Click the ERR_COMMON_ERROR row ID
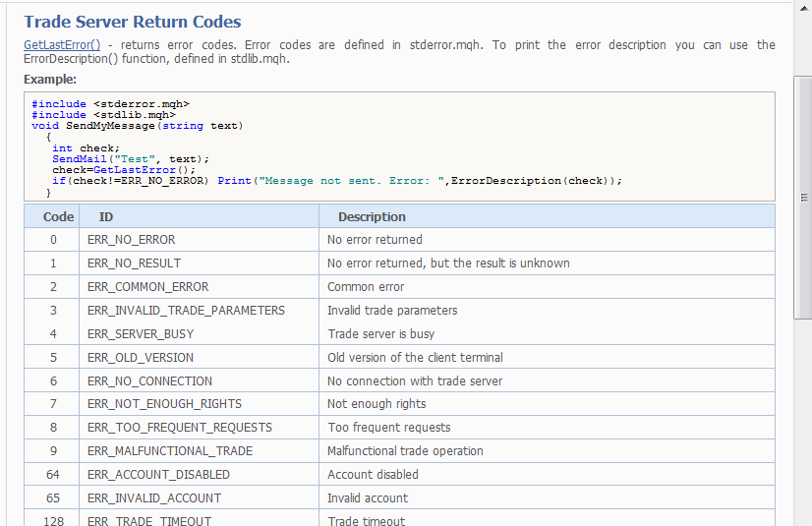The height and width of the screenshot is (526, 812). pyautogui.click(x=147, y=287)
